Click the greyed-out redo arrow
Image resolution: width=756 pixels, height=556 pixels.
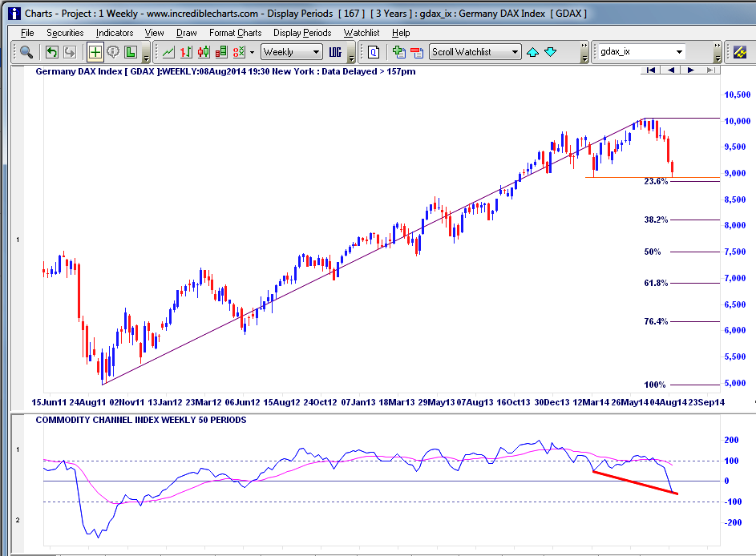pyautogui.click(x=70, y=52)
